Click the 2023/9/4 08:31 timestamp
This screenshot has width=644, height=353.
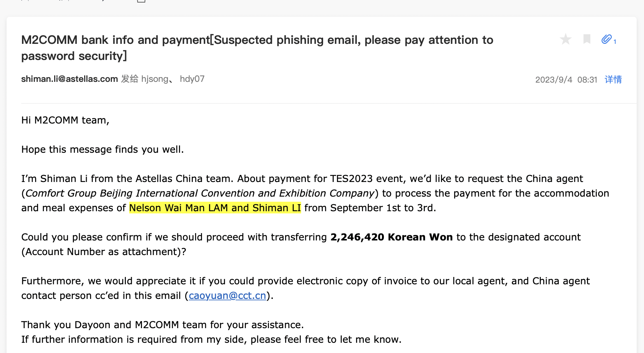click(x=566, y=80)
